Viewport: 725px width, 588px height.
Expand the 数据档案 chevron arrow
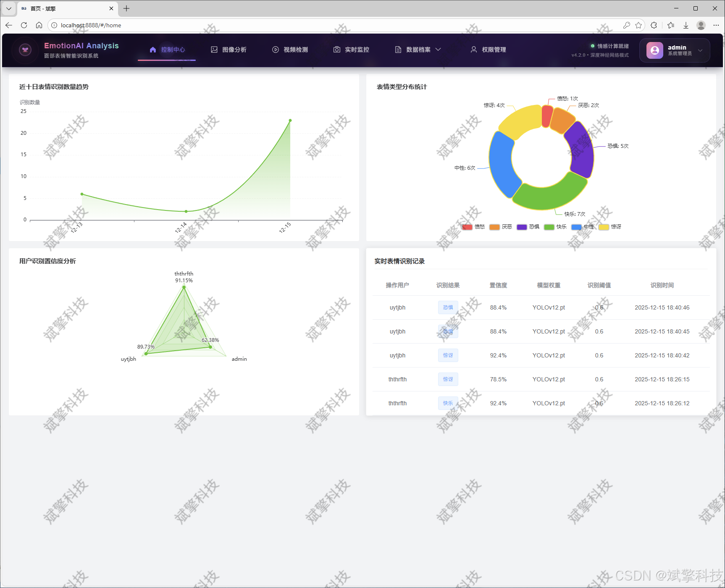coord(438,50)
